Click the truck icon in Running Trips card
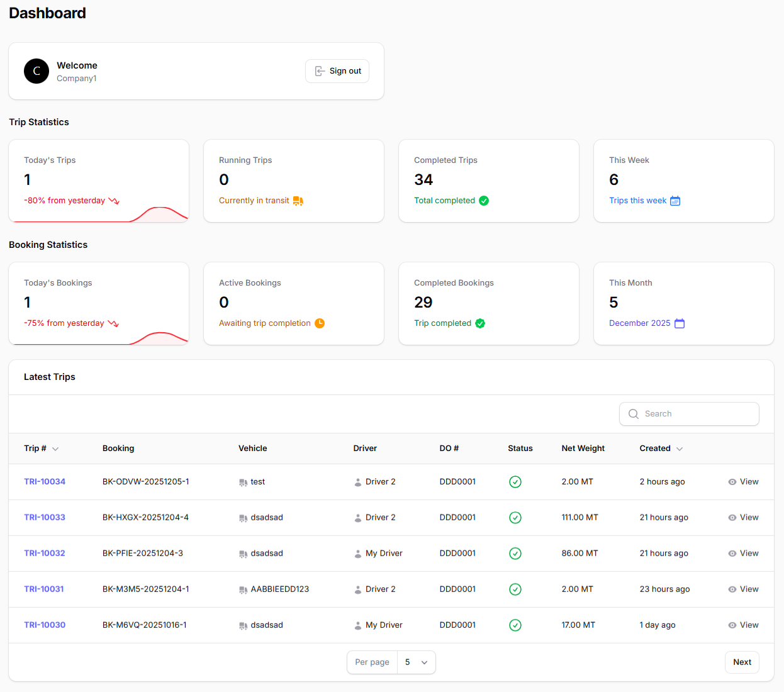 pos(298,200)
